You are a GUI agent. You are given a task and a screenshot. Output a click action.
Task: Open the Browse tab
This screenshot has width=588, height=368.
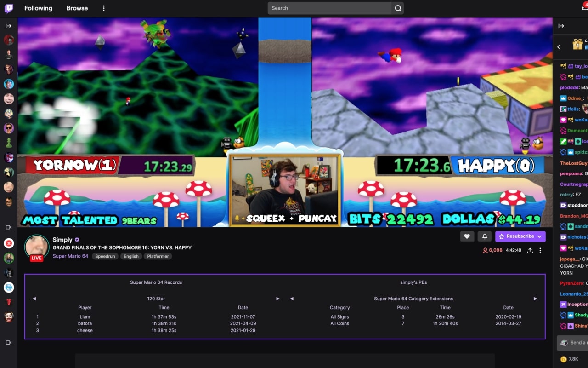(x=77, y=8)
